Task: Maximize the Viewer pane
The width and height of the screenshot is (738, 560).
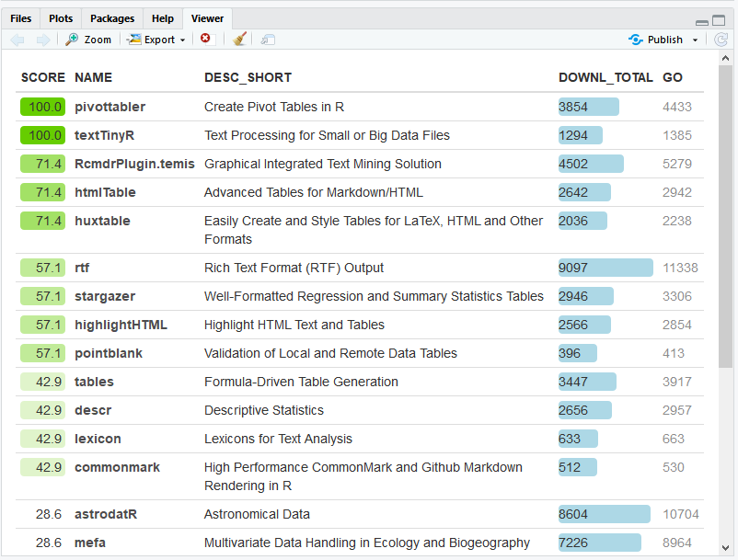Action: tap(719, 20)
